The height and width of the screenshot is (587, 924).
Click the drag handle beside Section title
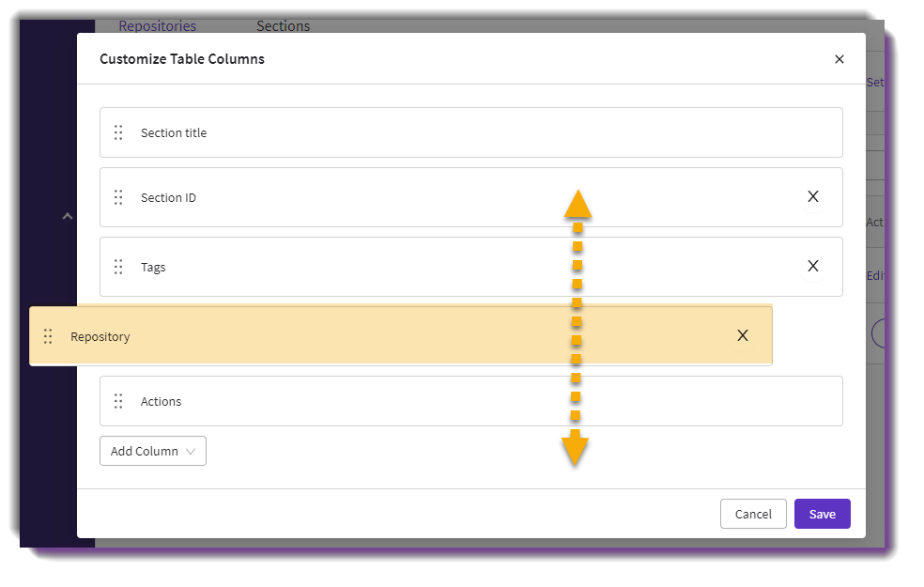pyautogui.click(x=118, y=132)
